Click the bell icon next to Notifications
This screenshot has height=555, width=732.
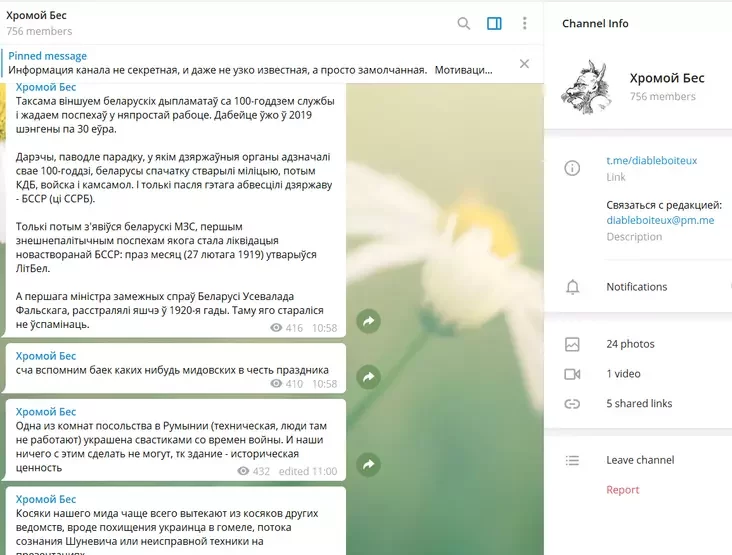click(572, 287)
